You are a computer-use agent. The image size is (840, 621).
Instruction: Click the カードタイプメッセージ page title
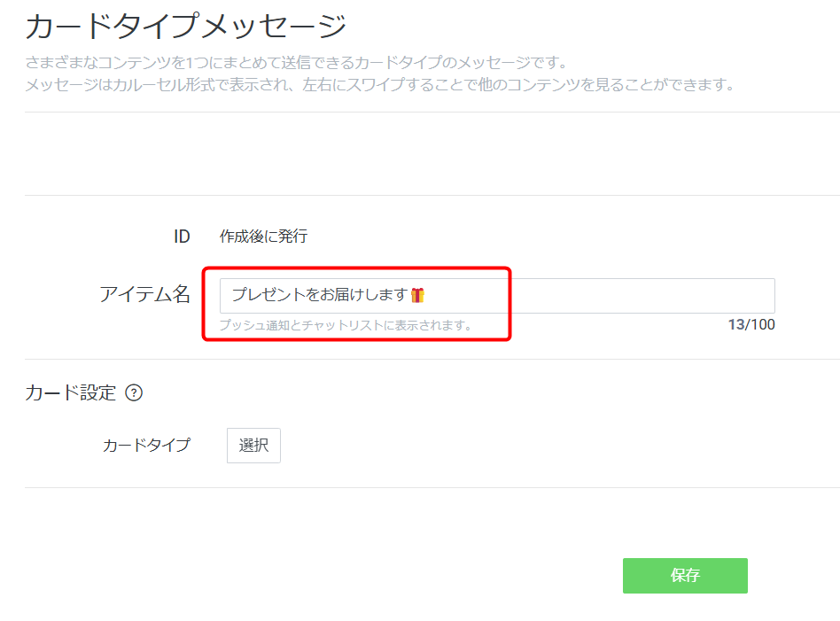pyautogui.click(x=186, y=26)
